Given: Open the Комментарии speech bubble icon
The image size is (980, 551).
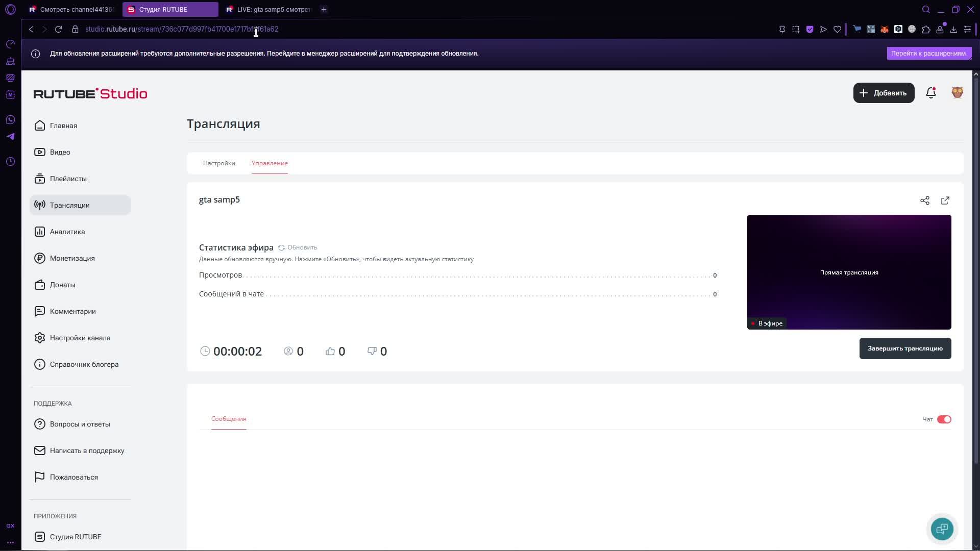Looking at the screenshot, I should pos(40,311).
